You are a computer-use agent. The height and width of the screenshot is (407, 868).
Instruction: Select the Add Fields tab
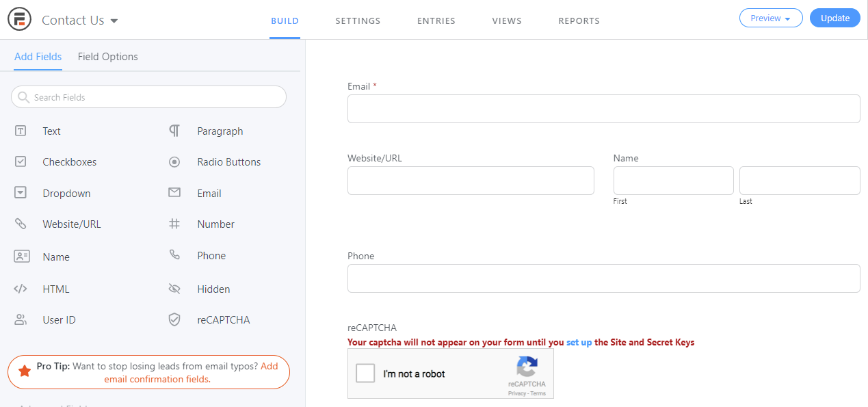point(38,57)
